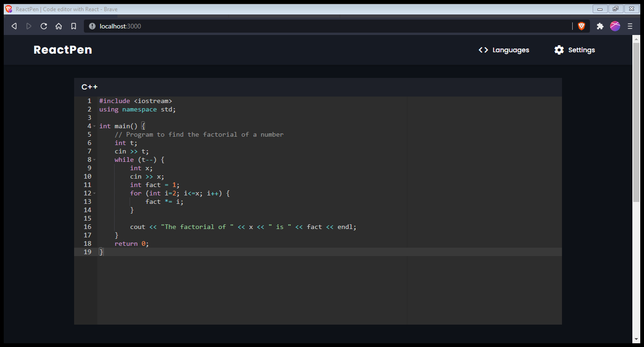Click on '#include <iostream>' line
644x347 pixels.
click(136, 101)
